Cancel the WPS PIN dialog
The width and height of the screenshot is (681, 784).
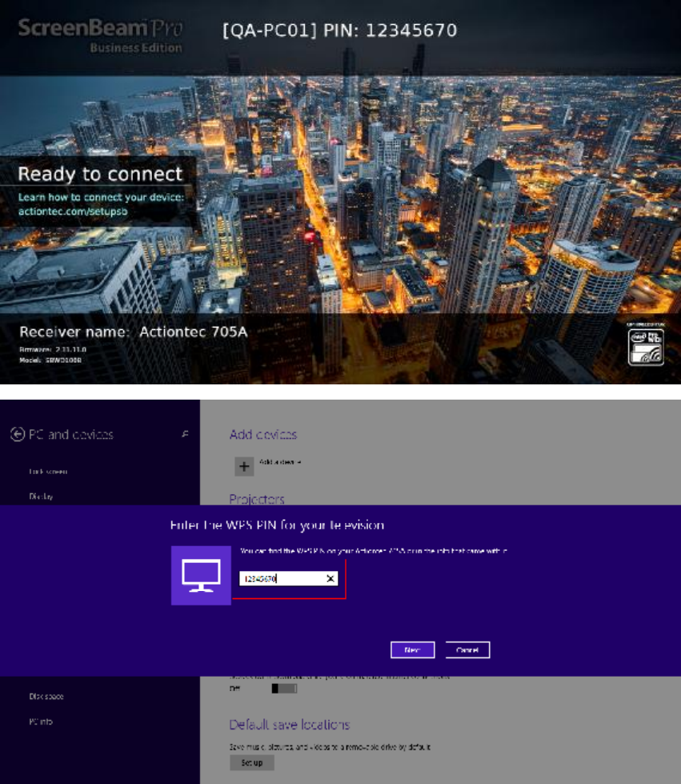coord(467,650)
